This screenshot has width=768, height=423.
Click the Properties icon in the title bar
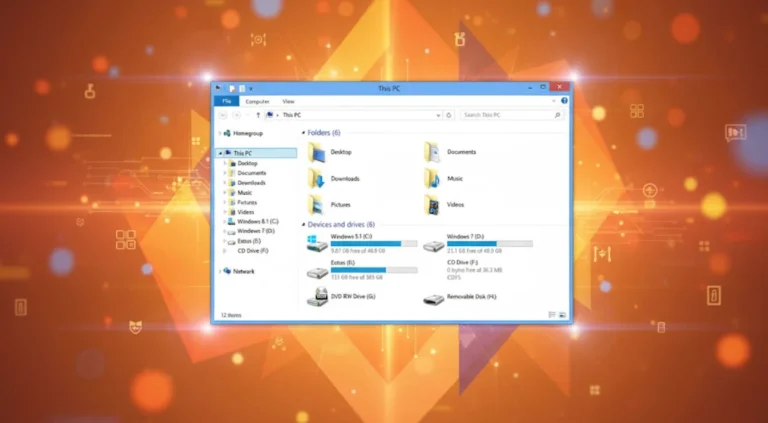(x=232, y=89)
